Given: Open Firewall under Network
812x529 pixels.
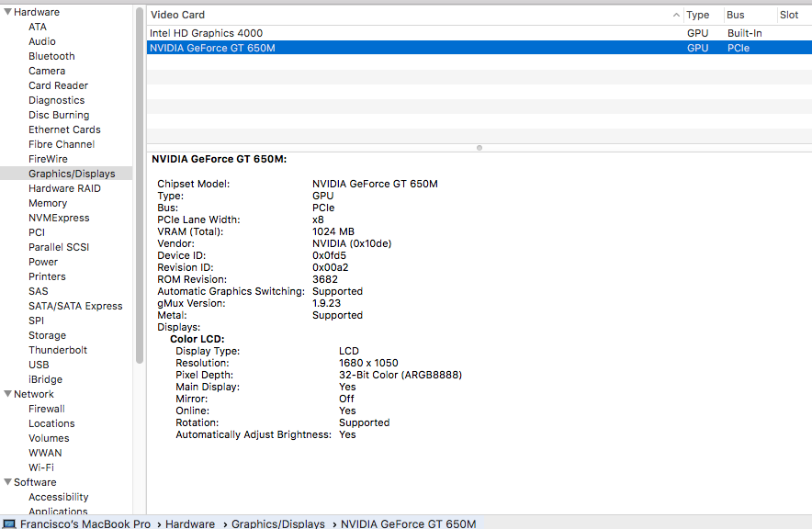Looking at the screenshot, I should coord(47,409).
